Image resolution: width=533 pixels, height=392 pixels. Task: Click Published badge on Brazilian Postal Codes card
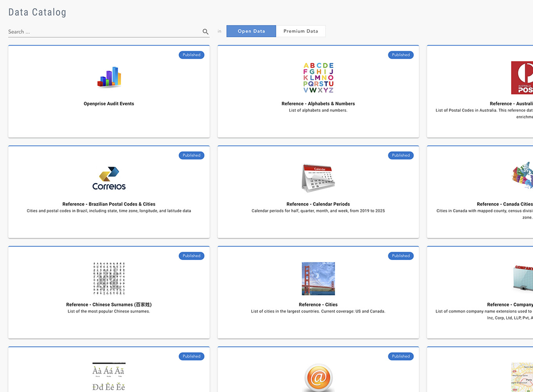pos(191,155)
